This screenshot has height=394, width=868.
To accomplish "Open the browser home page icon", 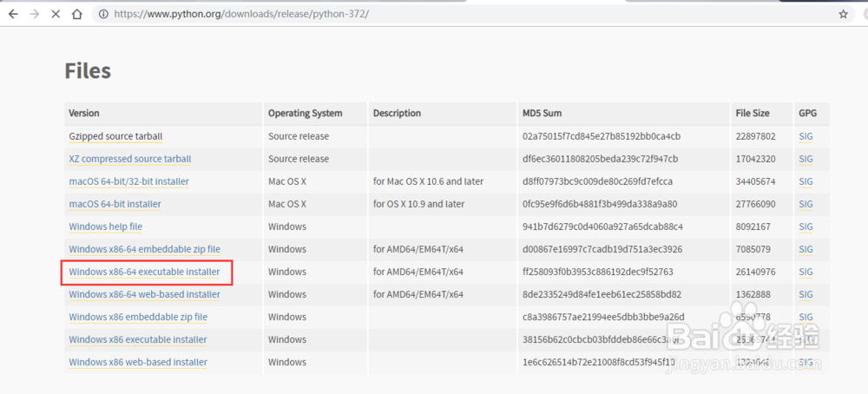I will point(77,15).
